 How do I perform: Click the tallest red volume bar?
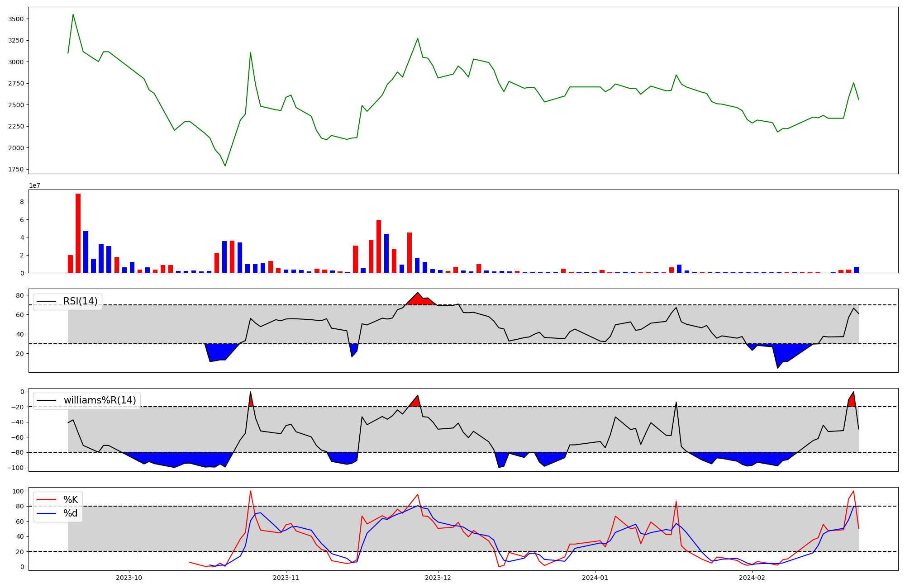pyautogui.click(x=78, y=233)
